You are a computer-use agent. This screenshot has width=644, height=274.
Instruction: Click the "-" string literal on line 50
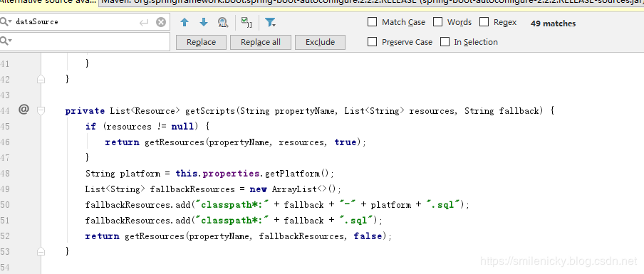348,205
